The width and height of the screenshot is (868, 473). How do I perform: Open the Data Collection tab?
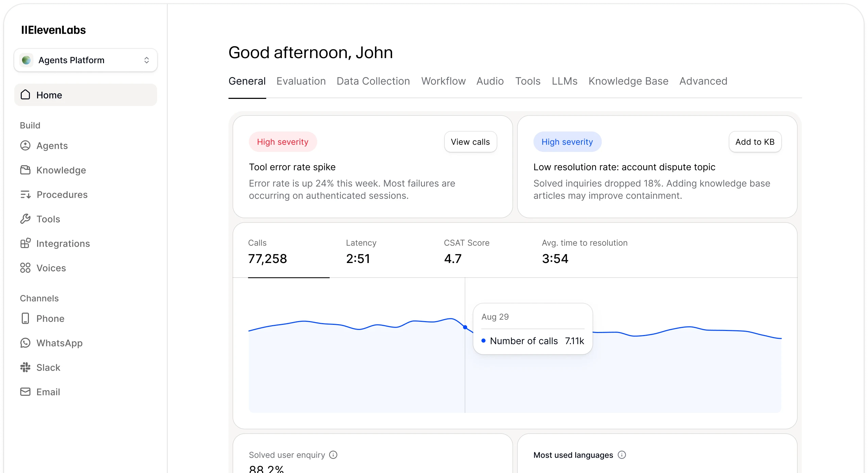tap(373, 81)
